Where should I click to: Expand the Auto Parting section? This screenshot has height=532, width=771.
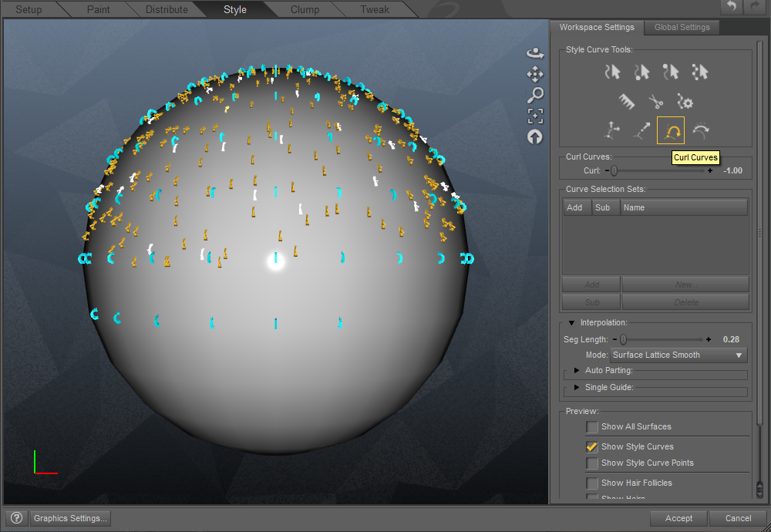pos(577,370)
